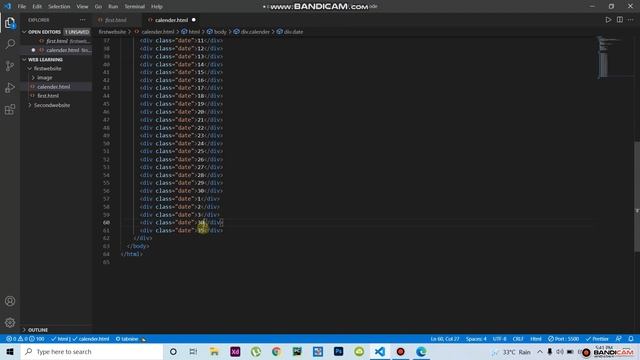Switch to the first.html editor tab

click(x=116, y=20)
